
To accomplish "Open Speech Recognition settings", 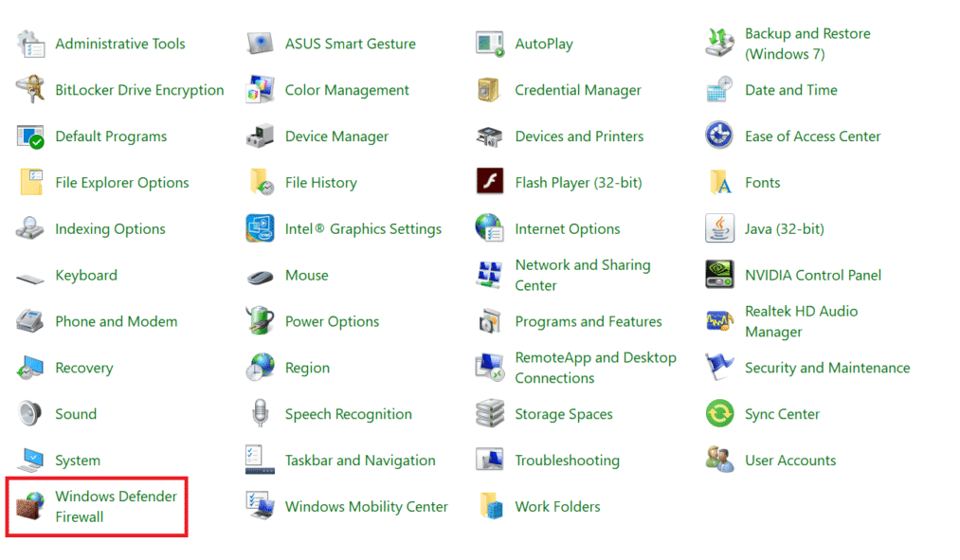I will (x=348, y=414).
